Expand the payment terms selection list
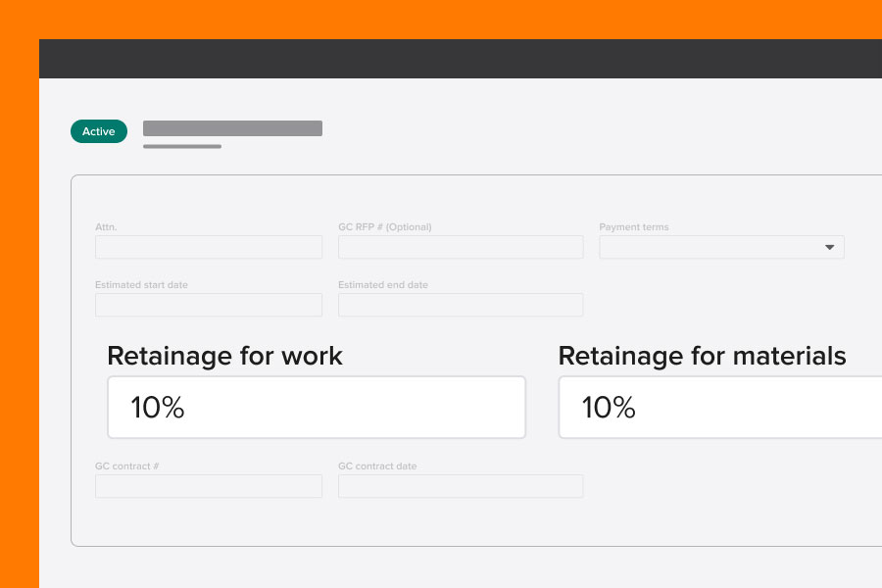Viewport: 882px width, 588px height. [721, 247]
